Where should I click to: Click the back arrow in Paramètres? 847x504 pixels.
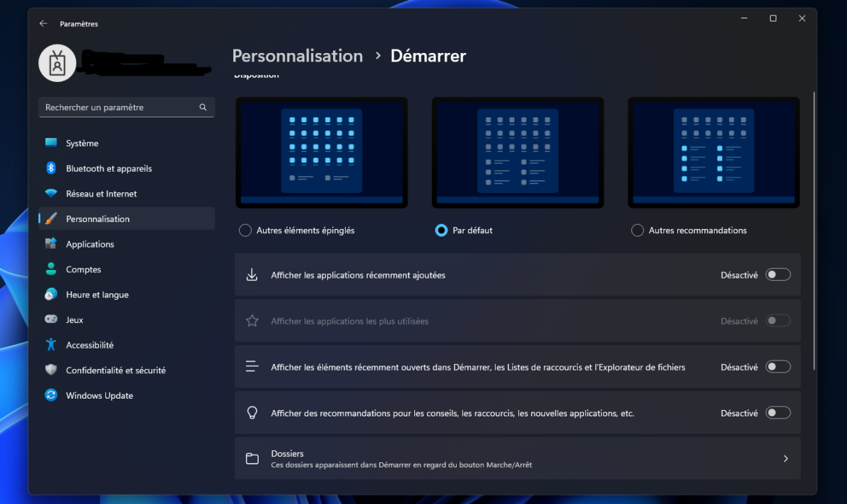(43, 23)
